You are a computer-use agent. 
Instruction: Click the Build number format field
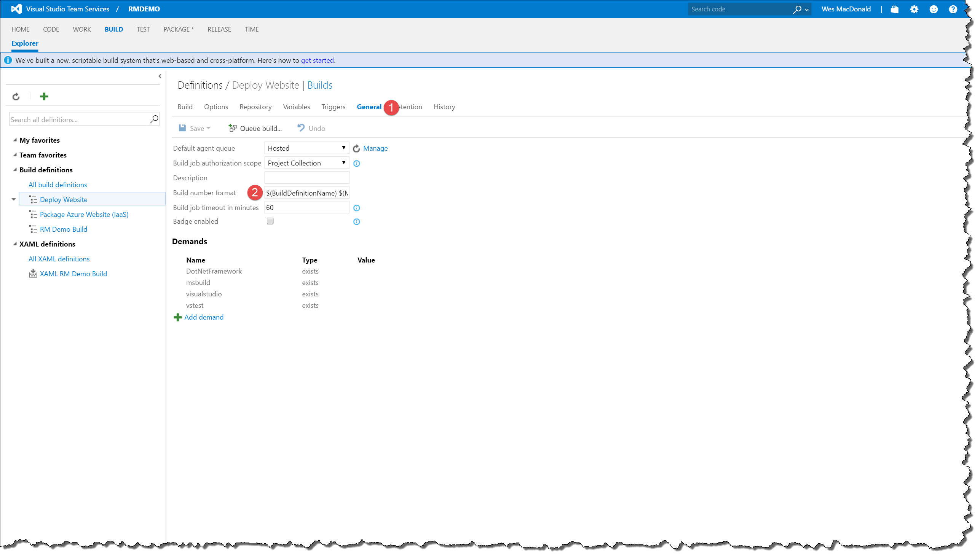tap(306, 193)
